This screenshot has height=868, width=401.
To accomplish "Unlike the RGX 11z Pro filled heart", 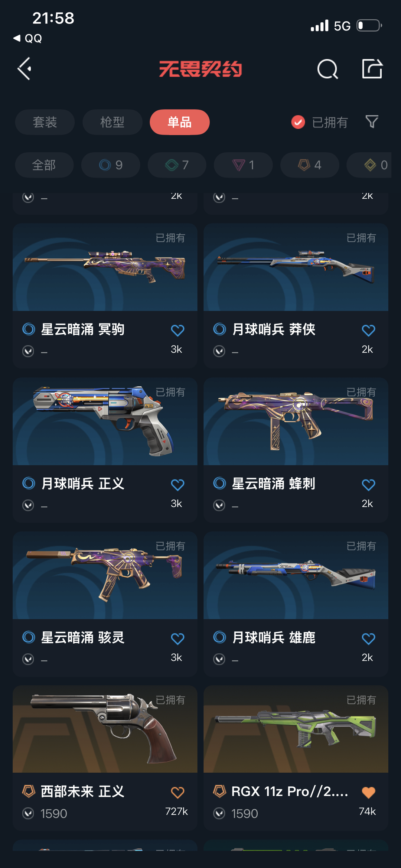I will click(x=368, y=792).
